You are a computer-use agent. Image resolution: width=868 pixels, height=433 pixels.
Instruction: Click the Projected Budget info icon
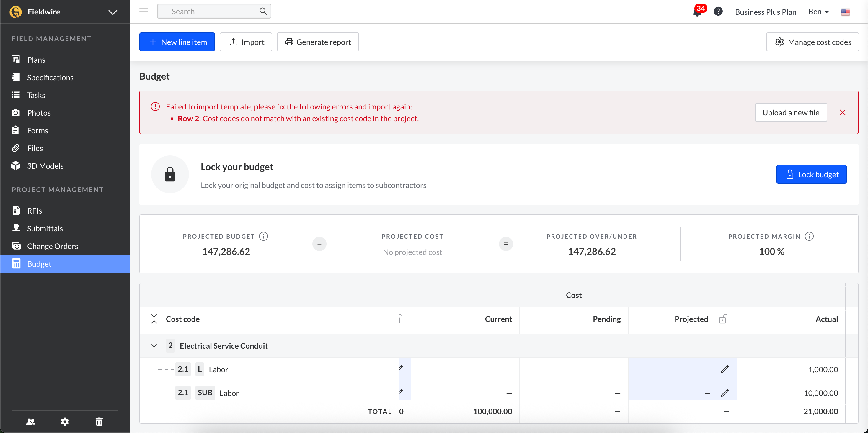[263, 236]
